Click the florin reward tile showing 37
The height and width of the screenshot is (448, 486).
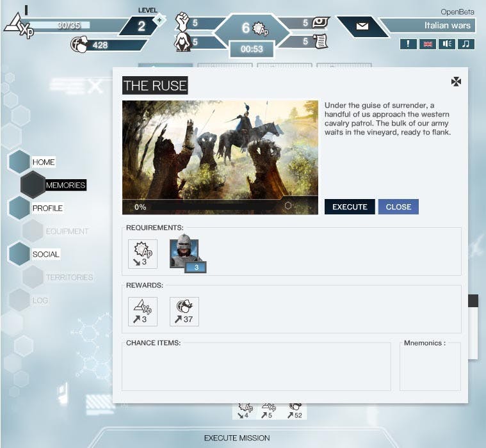point(184,312)
